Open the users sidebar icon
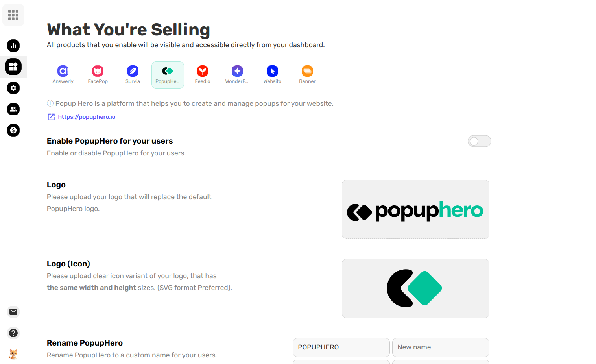The image size is (596, 364). pos(13,109)
